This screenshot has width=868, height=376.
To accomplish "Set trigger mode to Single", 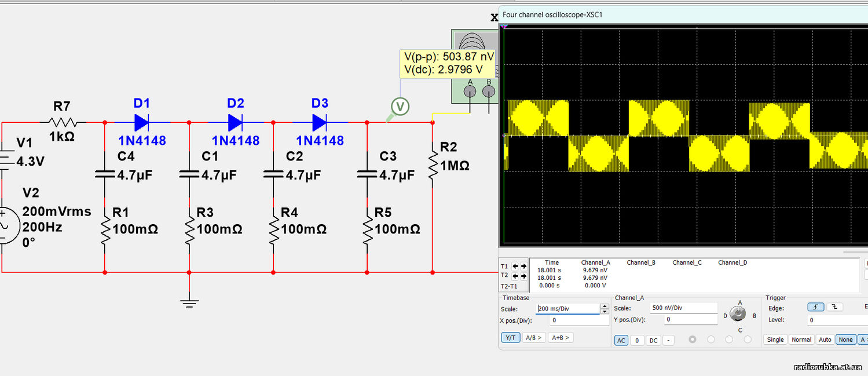I will [775, 340].
